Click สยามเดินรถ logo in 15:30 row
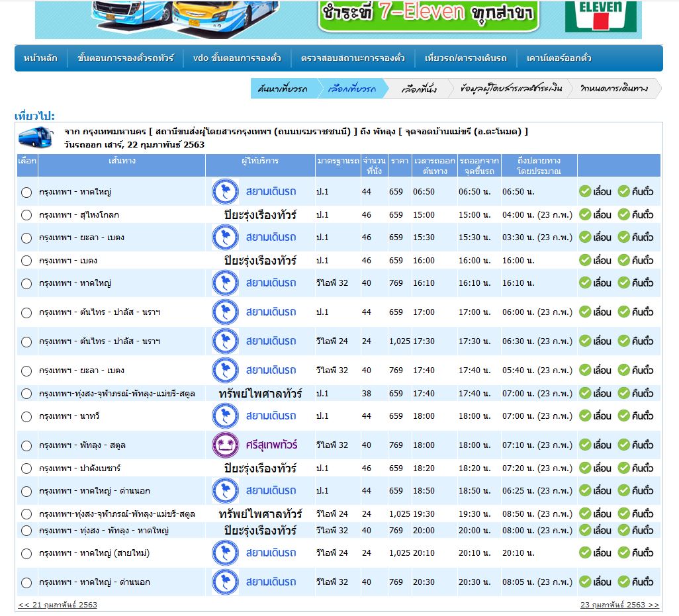Image resolution: width=679 pixels, height=616 pixels. point(225,238)
